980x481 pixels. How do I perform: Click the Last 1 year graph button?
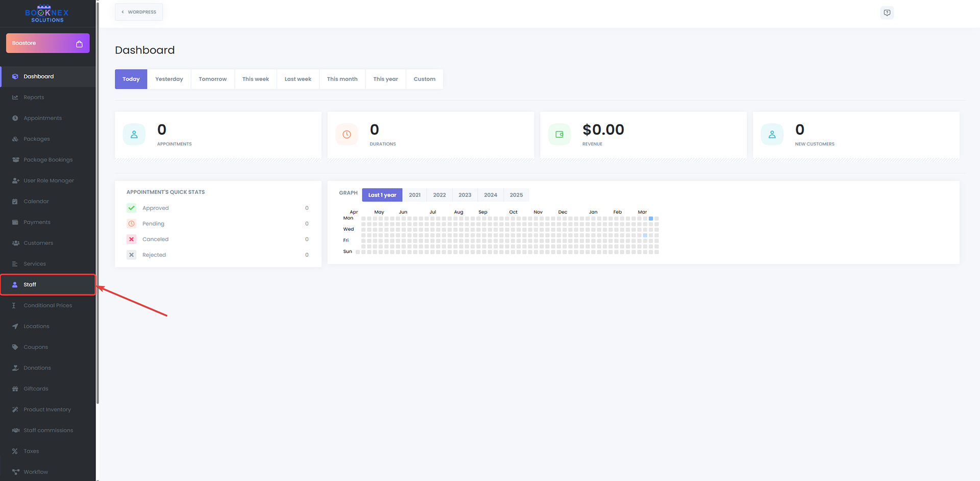pos(382,195)
